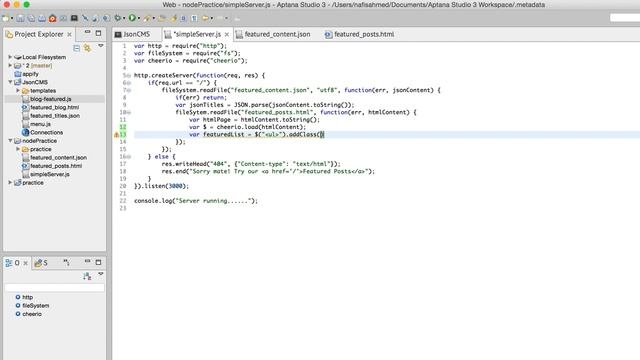Open the Project Explorer view menu triangle

tap(101, 46)
